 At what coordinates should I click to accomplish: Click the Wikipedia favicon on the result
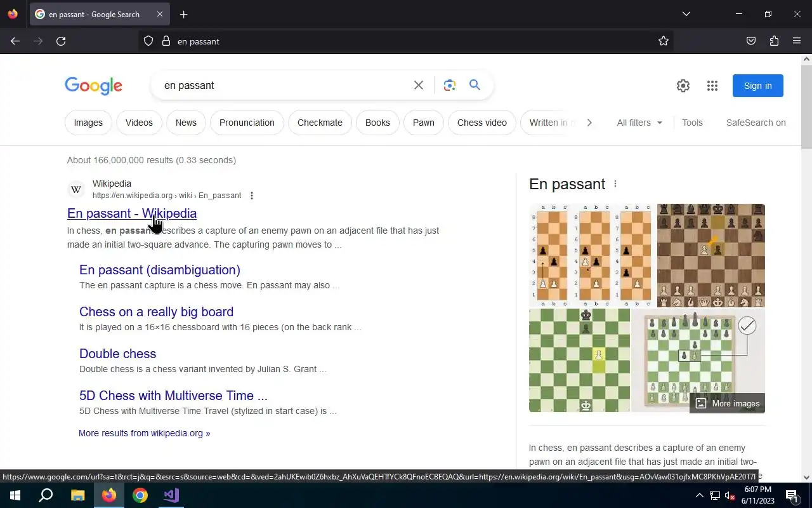coord(76,189)
